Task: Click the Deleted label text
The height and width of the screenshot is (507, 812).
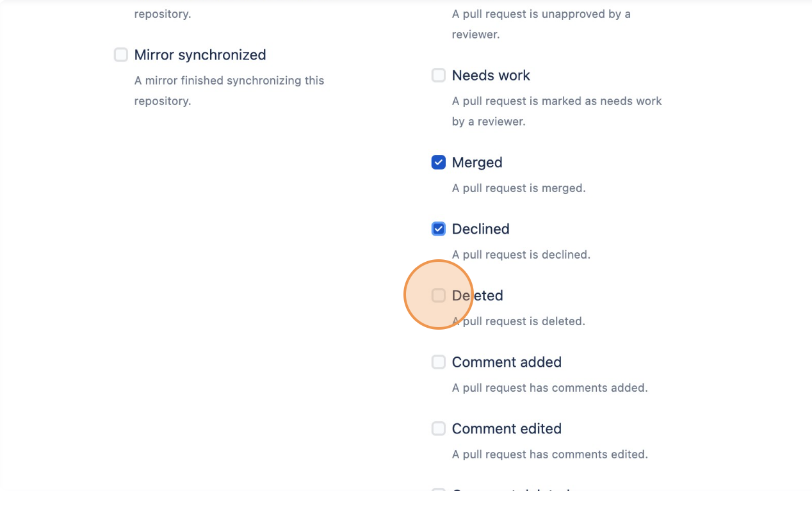Action: 477,295
